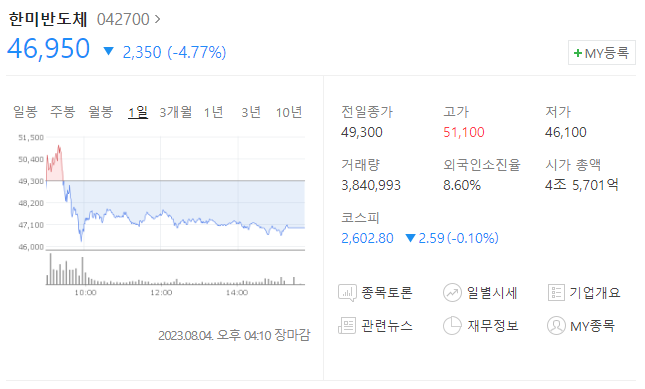Click the MY종목 person icon
This screenshot has width=645, height=389.
tap(556, 326)
